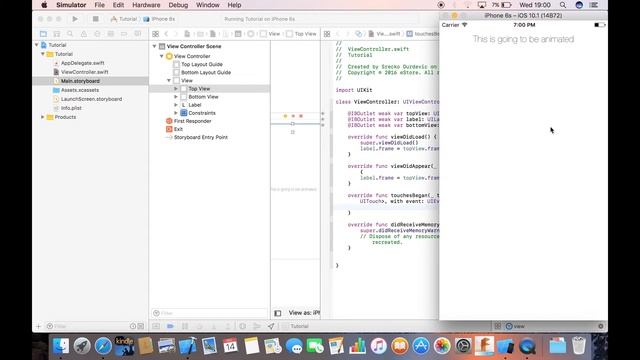Expand Bottom View in outline
The image size is (640, 360).
tap(176, 97)
